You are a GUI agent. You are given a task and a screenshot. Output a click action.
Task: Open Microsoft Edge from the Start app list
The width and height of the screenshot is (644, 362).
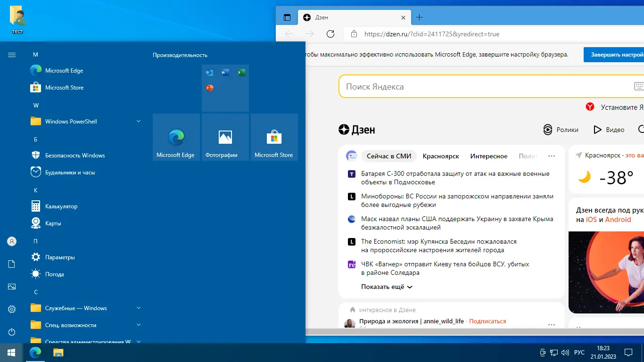(x=86, y=71)
